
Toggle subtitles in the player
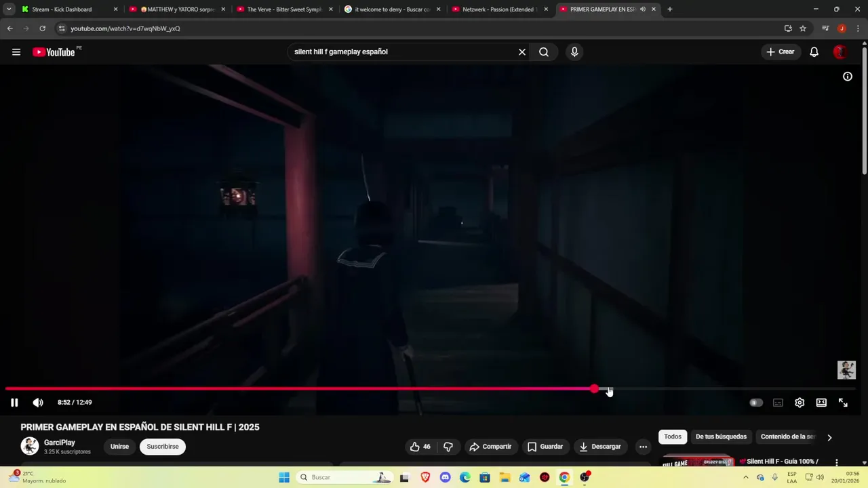pyautogui.click(x=778, y=403)
